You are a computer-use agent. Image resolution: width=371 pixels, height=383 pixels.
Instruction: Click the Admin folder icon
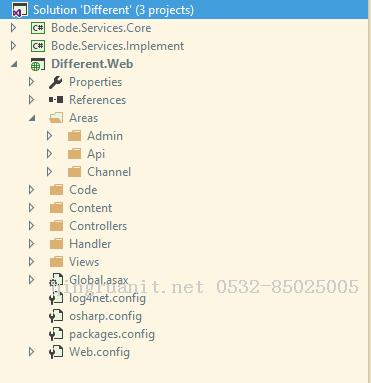pos(74,136)
